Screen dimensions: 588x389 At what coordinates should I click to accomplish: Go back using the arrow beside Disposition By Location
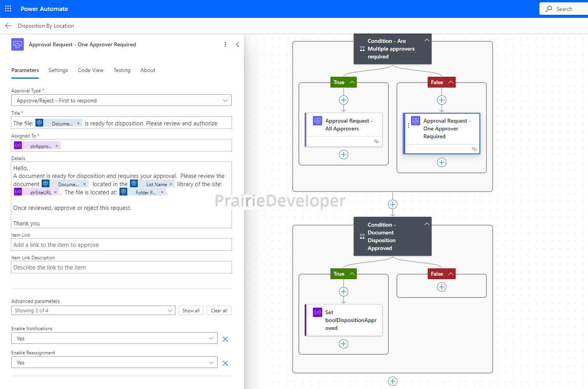coord(8,26)
